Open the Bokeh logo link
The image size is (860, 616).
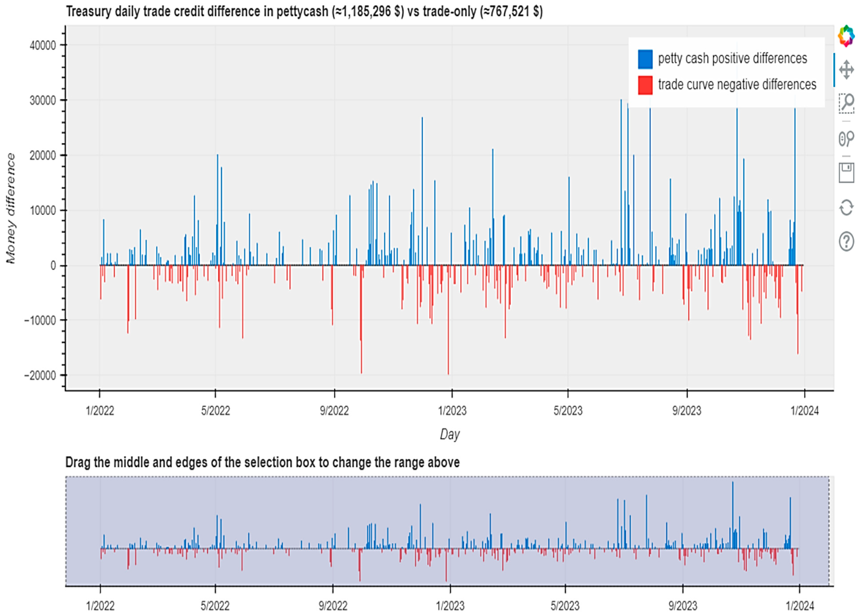tap(846, 36)
